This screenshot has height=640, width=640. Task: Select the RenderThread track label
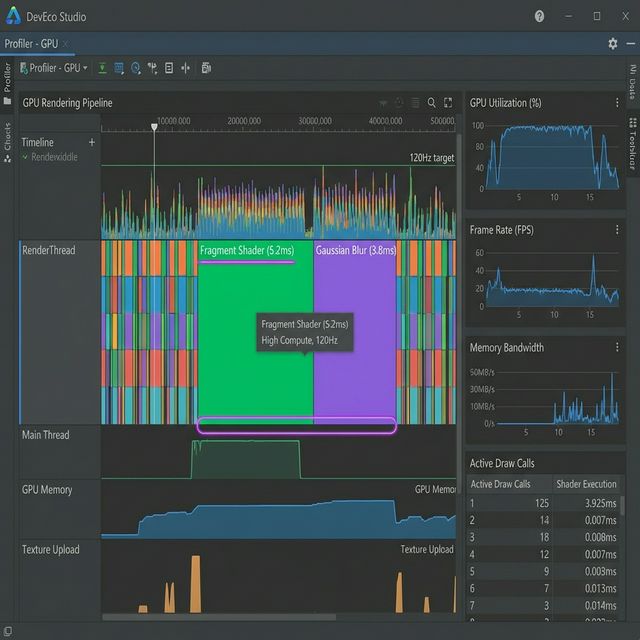coord(49,250)
